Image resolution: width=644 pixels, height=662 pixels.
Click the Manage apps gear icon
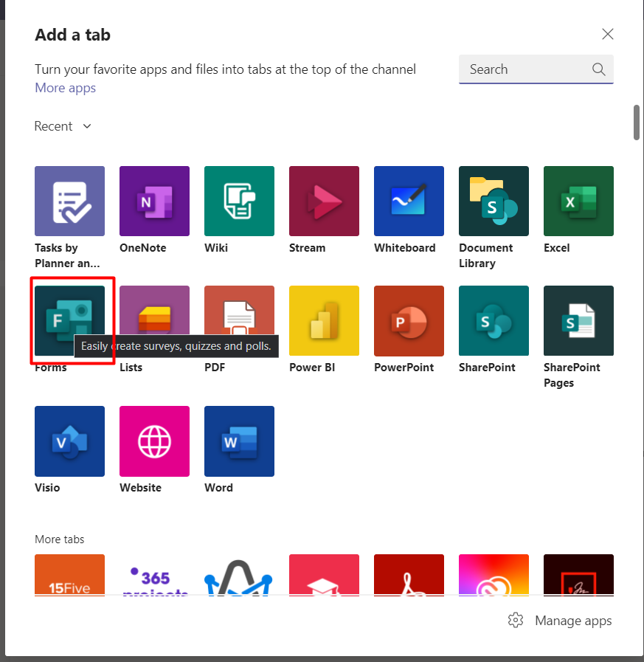tap(516, 620)
